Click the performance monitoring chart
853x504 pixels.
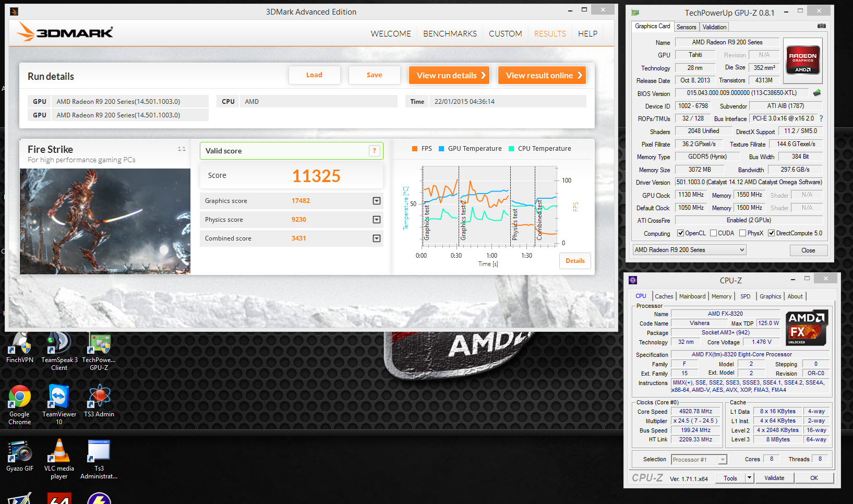(489, 206)
